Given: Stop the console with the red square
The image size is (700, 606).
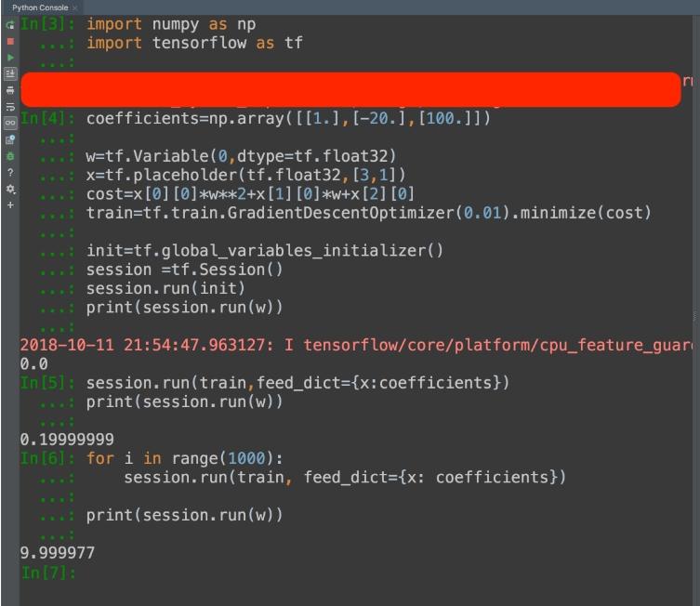Looking at the screenshot, I should pyautogui.click(x=10, y=41).
